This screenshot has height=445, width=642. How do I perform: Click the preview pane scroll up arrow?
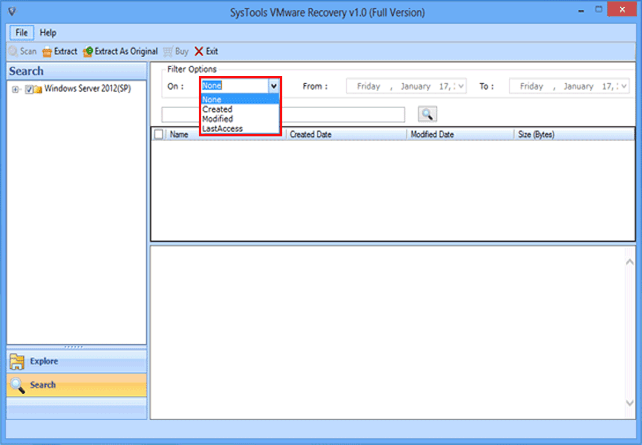coord(630,262)
